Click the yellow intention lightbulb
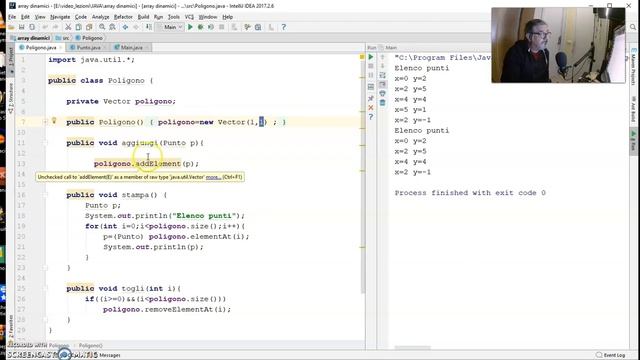The width and height of the screenshot is (640, 360). click(x=54, y=121)
